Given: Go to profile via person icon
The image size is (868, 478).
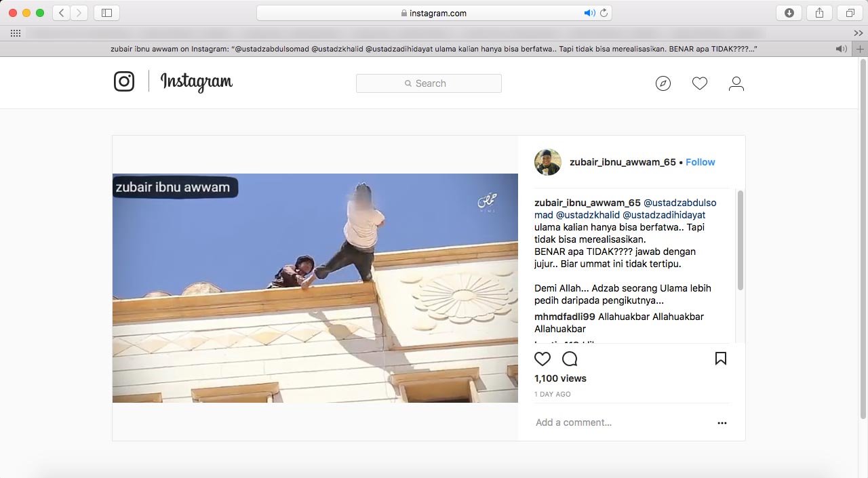Looking at the screenshot, I should pyautogui.click(x=736, y=83).
